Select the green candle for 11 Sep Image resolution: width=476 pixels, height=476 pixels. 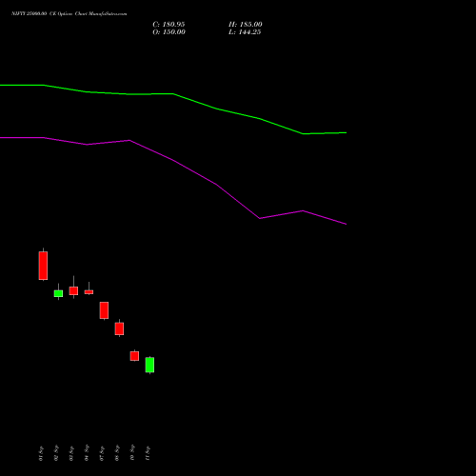point(149,365)
